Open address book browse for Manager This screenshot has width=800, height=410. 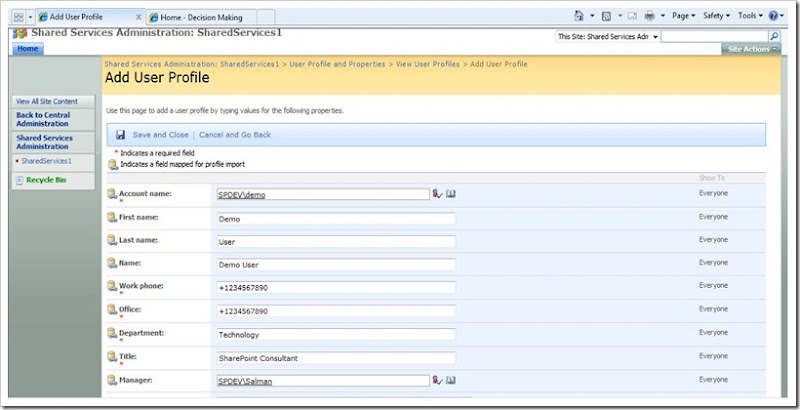pos(451,380)
